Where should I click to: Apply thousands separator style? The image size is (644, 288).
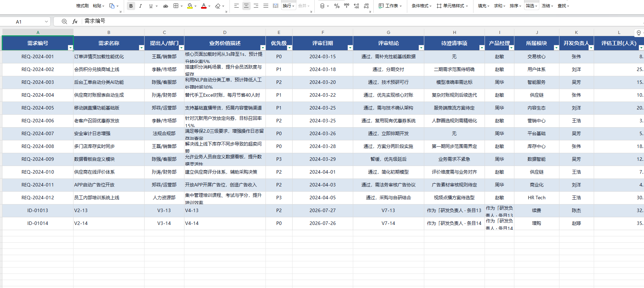point(347,6)
